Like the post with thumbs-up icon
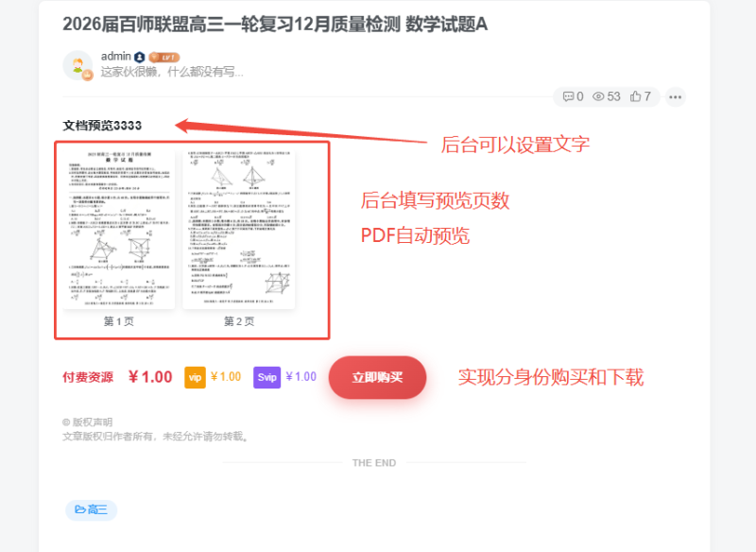The height and width of the screenshot is (552, 756). (x=641, y=97)
